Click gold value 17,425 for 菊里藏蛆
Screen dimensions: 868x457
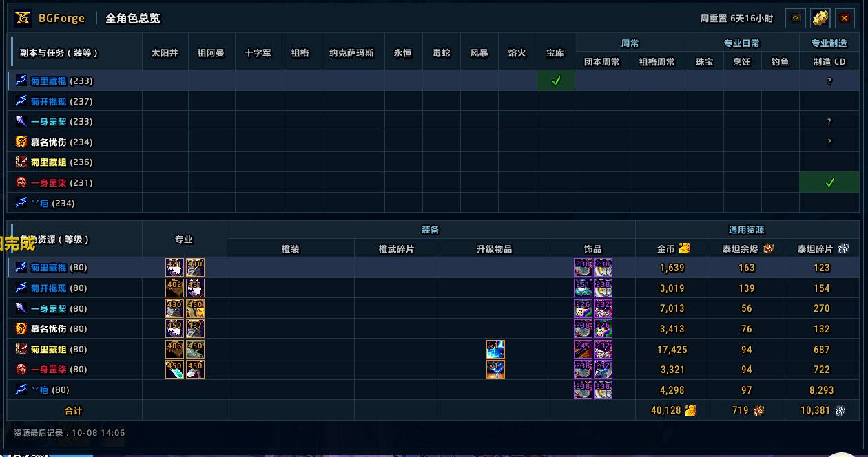[x=672, y=350]
